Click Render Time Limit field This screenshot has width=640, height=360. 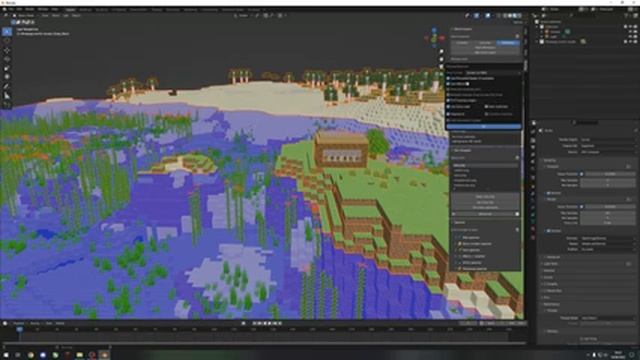tap(608, 223)
